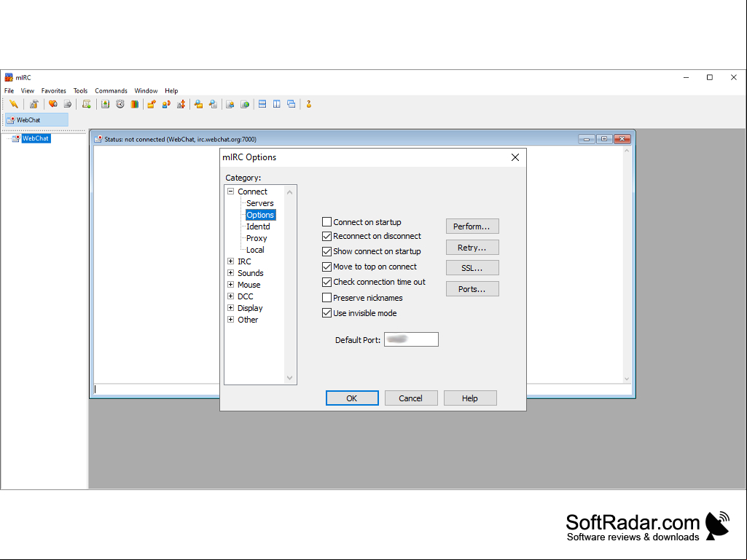Select Proxy in category tree
Screen dimensions: 747x560
pyautogui.click(x=257, y=238)
